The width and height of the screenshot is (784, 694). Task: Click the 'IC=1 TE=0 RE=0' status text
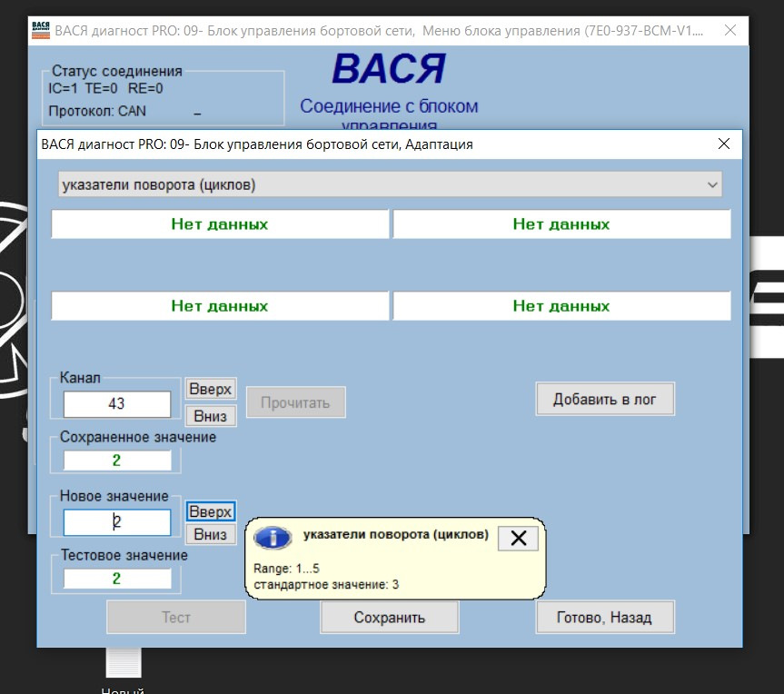pyautogui.click(x=105, y=88)
